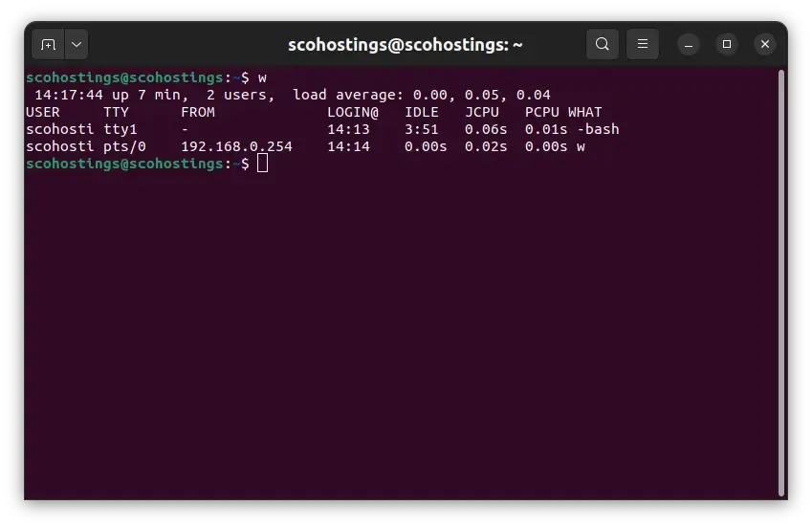Click the PCPU column header
Screen dimensions: 812x527
click(542, 112)
